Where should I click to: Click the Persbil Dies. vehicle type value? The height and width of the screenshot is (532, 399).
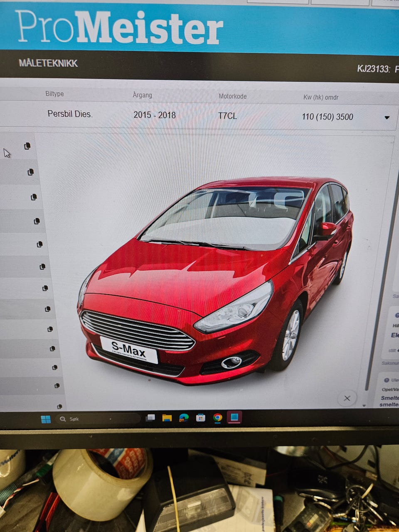click(x=70, y=113)
